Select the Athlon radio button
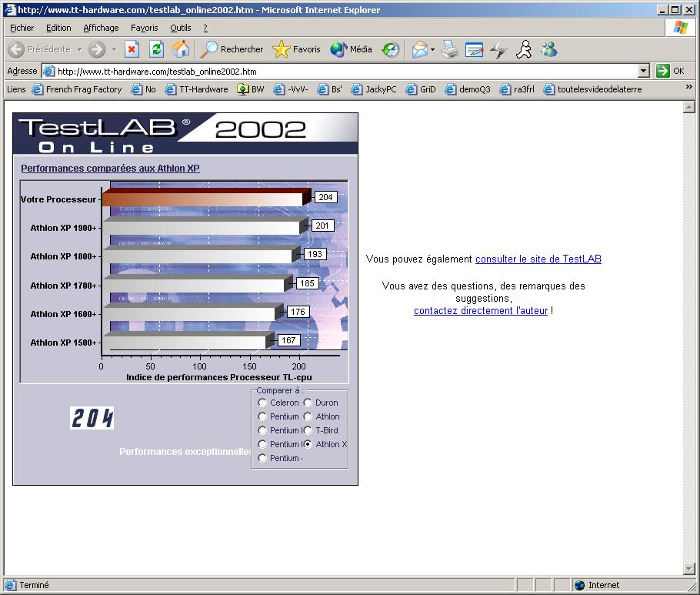Image resolution: width=700 pixels, height=595 pixels. [x=308, y=416]
